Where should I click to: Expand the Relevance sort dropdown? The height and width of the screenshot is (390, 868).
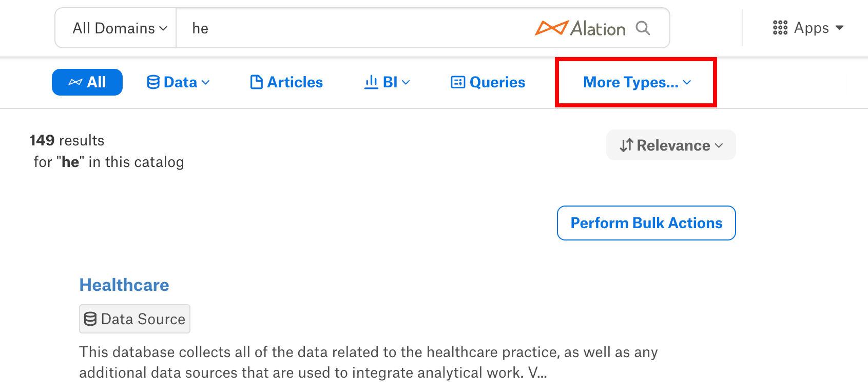(x=671, y=145)
